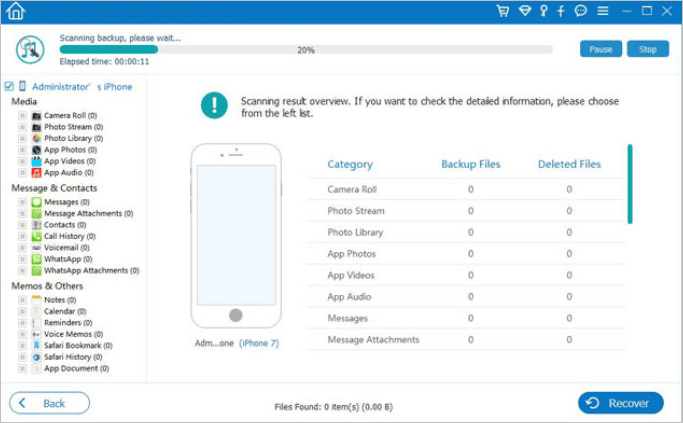This screenshot has width=683, height=423.
Task: Click the scanning progress bar
Action: [305, 49]
